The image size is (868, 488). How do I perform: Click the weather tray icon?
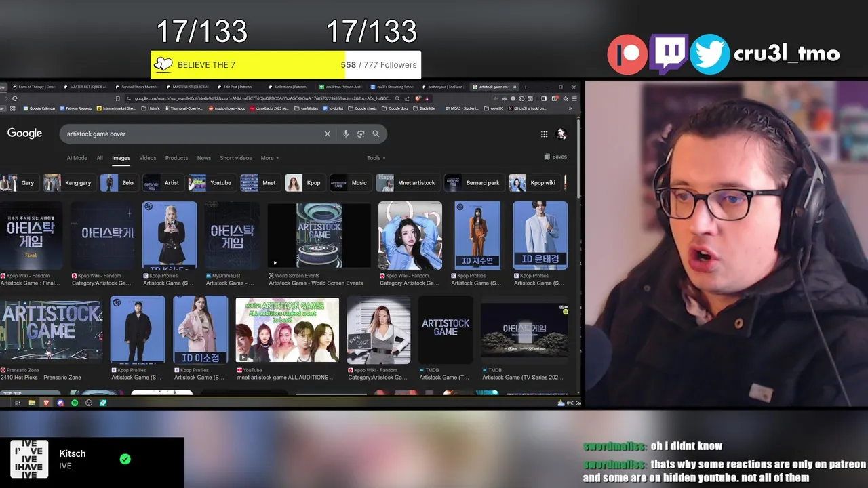[561, 403]
